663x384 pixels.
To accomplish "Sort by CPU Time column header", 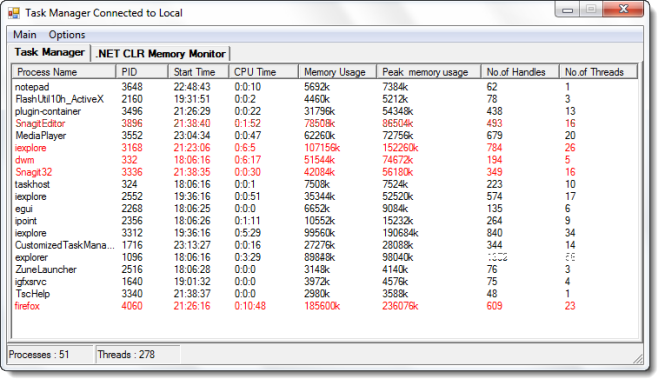I will [x=263, y=72].
